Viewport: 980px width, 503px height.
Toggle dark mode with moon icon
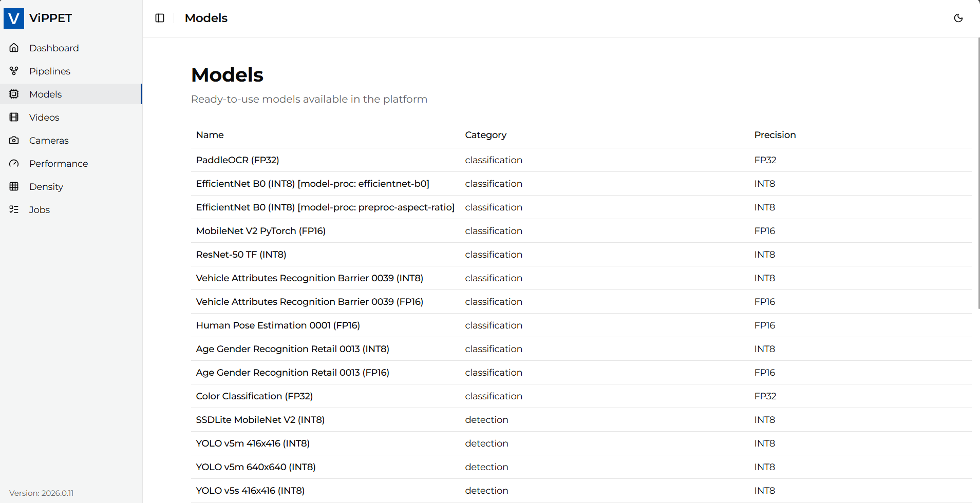pos(958,18)
